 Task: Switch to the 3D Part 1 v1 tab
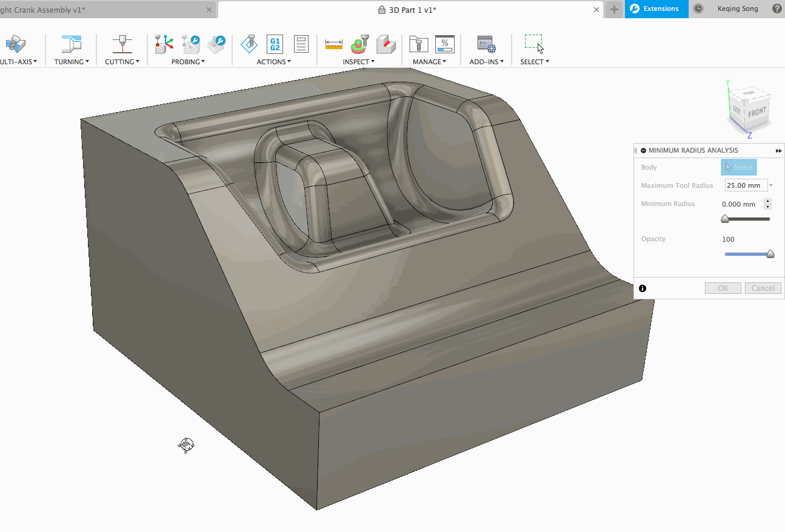[407, 10]
